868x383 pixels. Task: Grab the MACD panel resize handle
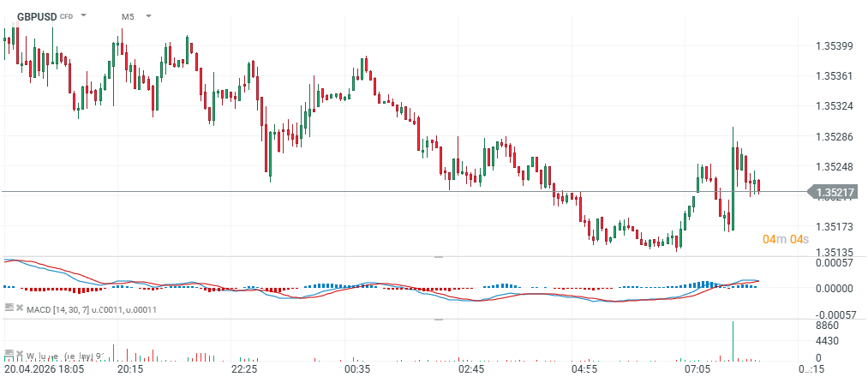click(439, 257)
